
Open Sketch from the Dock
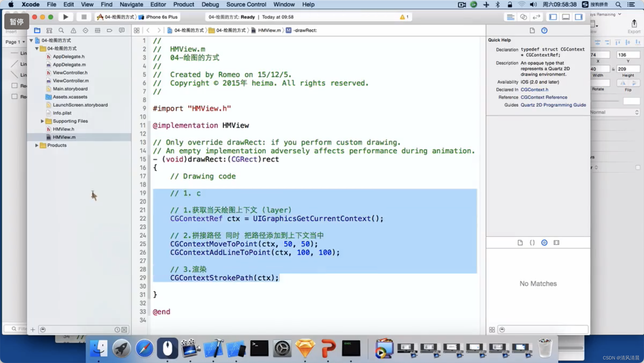[305, 349]
